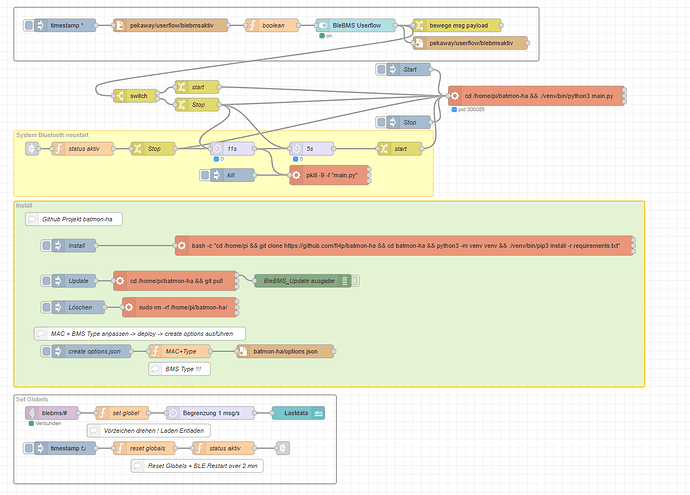
Task: Click the Update inject button
Action: tap(46, 281)
